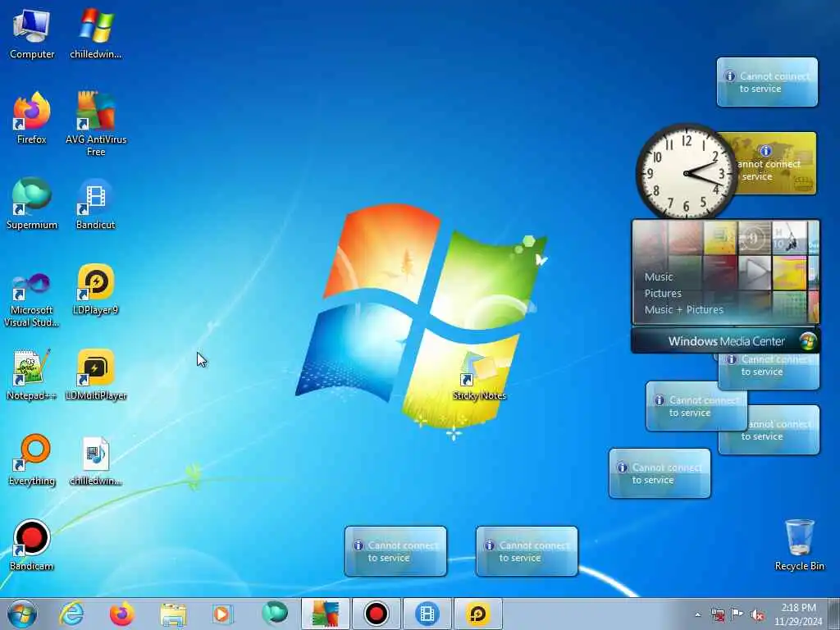The height and width of the screenshot is (630, 840).
Task: Open the network tray icon
Action: pos(718,615)
